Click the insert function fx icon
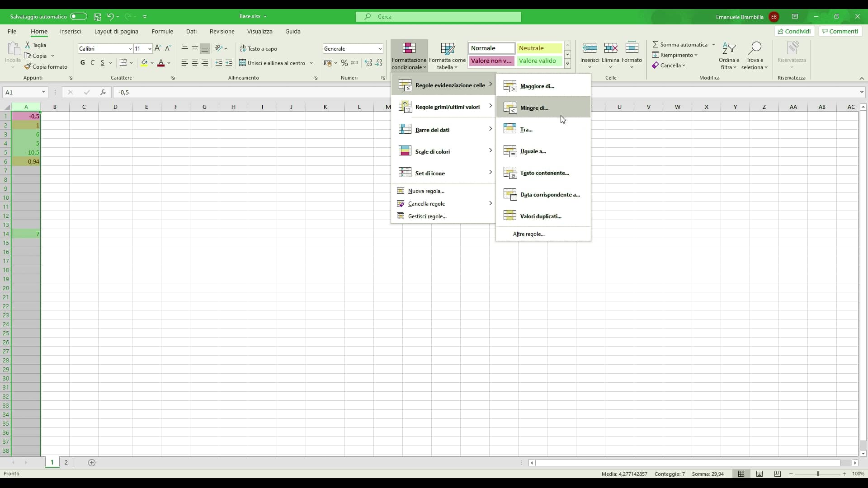The image size is (868, 488). tap(103, 92)
